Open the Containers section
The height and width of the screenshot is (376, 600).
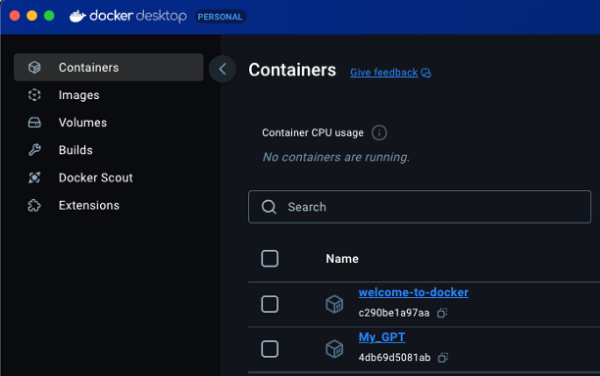click(x=109, y=67)
